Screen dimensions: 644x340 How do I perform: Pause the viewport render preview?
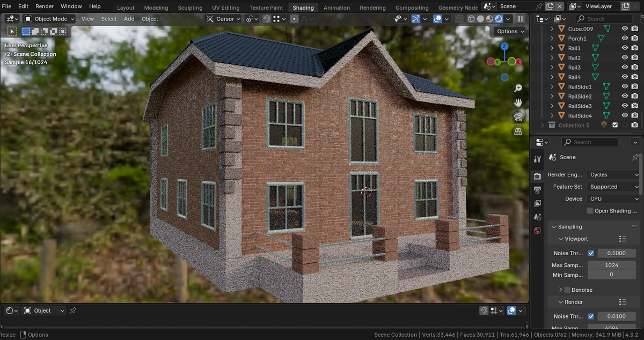pyautogui.click(x=520, y=19)
